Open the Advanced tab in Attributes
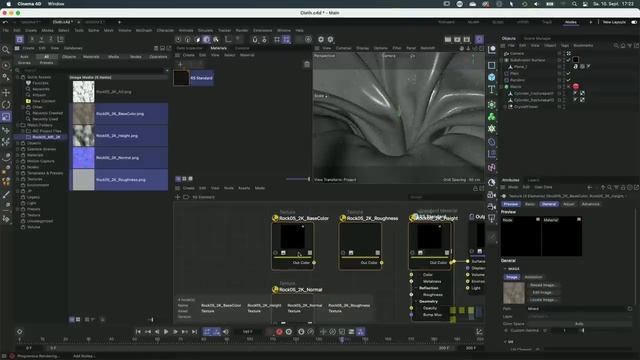 tap(591, 204)
